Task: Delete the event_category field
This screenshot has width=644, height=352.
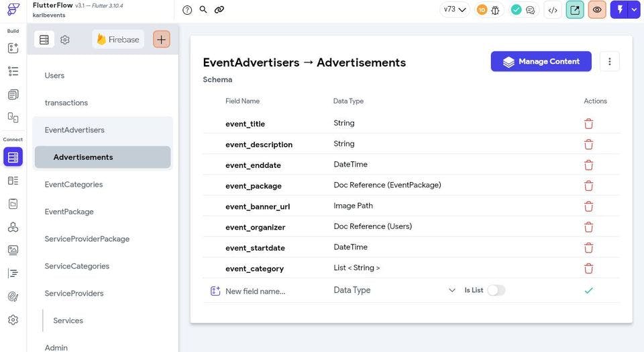Action: click(588, 269)
